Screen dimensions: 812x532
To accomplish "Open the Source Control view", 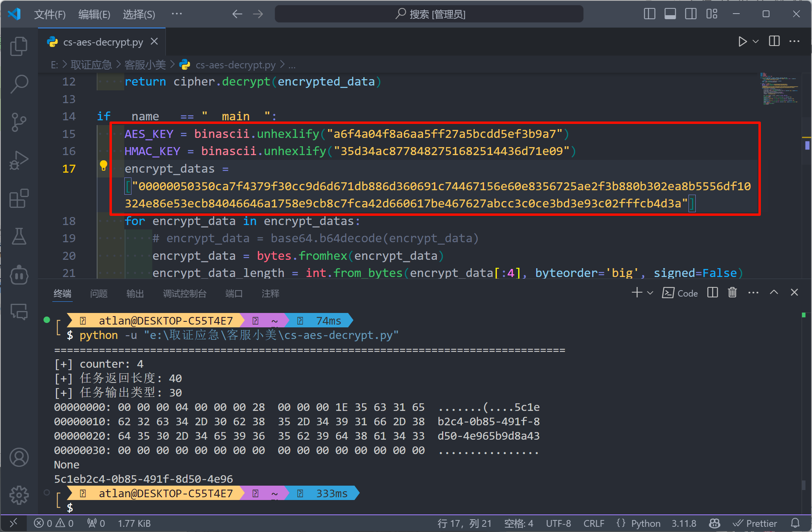I will coord(19,122).
